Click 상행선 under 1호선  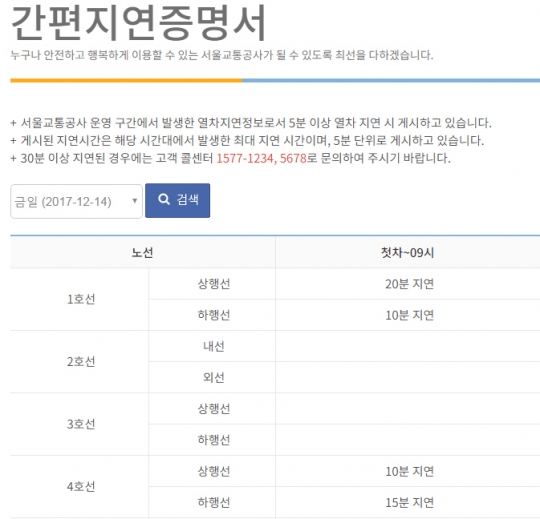coord(214,284)
